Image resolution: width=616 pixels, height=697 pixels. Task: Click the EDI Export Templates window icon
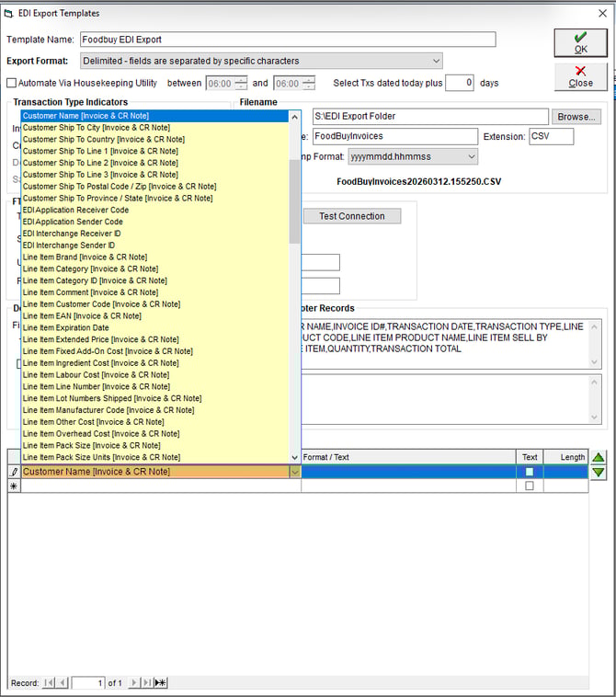tap(8, 14)
